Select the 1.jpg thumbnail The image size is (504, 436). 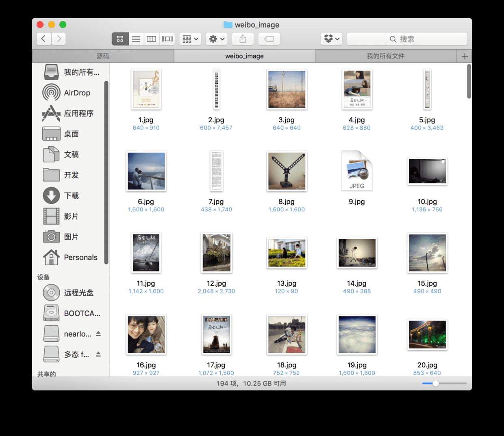[x=146, y=89]
